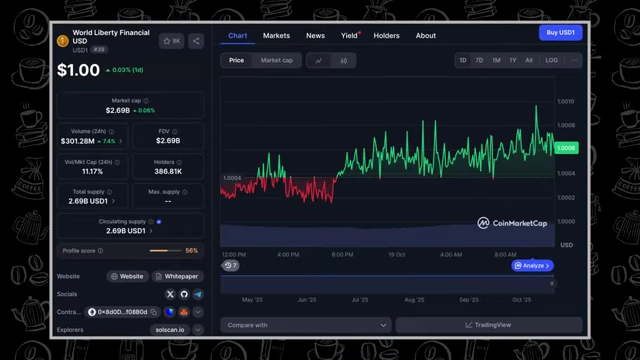Click the Vol/Mkt Cap info icon
The image size is (640, 360).
click(118, 162)
